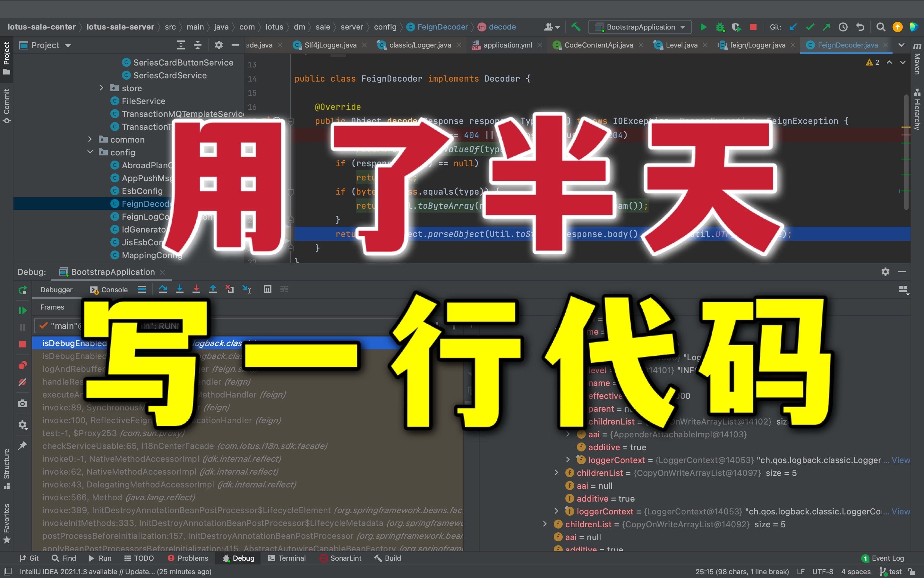Open the Console tab in debugger
This screenshot has height=578, width=924.
coord(109,290)
